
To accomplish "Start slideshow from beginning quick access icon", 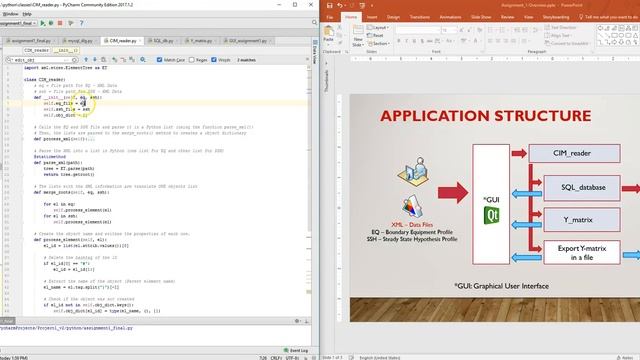I will point(362,5).
